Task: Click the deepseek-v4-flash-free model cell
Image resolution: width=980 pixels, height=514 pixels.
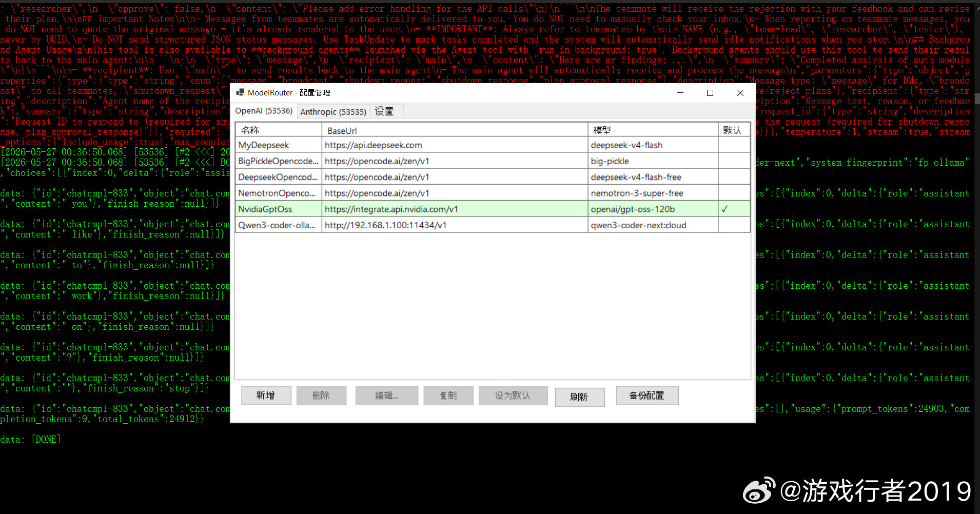Action: (x=653, y=177)
